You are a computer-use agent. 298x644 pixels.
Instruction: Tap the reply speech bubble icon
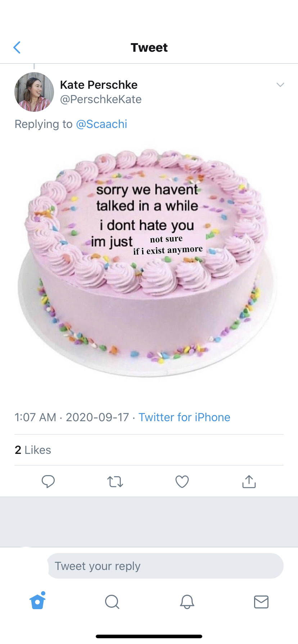(48, 481)
